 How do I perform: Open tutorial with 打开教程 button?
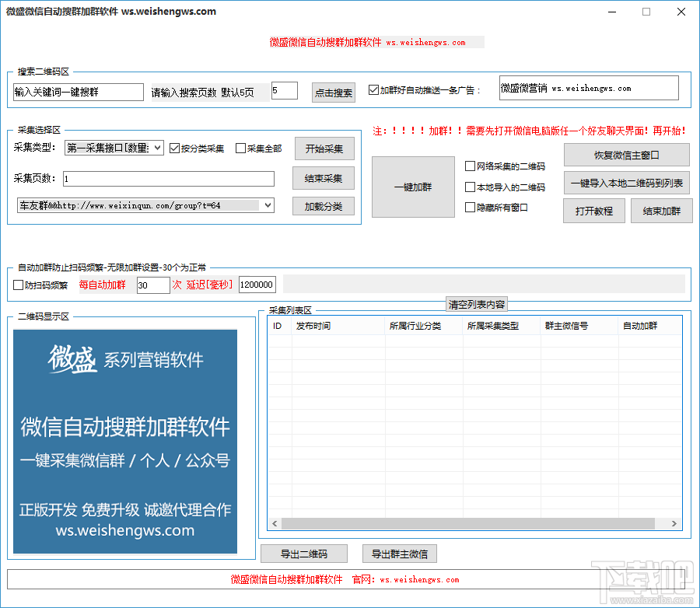(593, 211)
